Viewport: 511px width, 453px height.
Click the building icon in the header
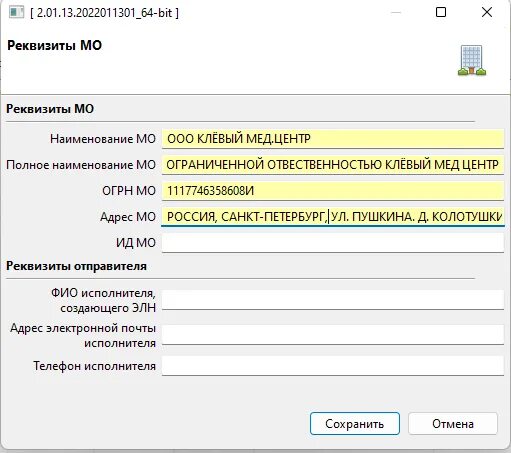[472, 60]
